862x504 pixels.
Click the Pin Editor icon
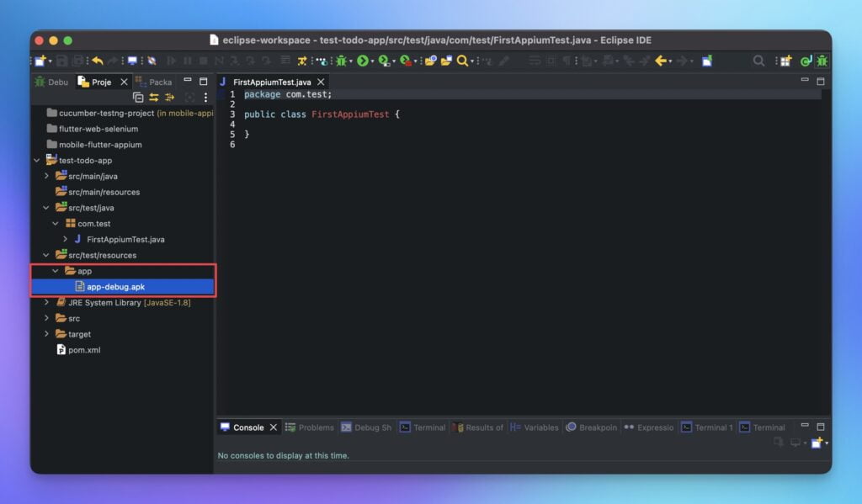tap(707, 61)
